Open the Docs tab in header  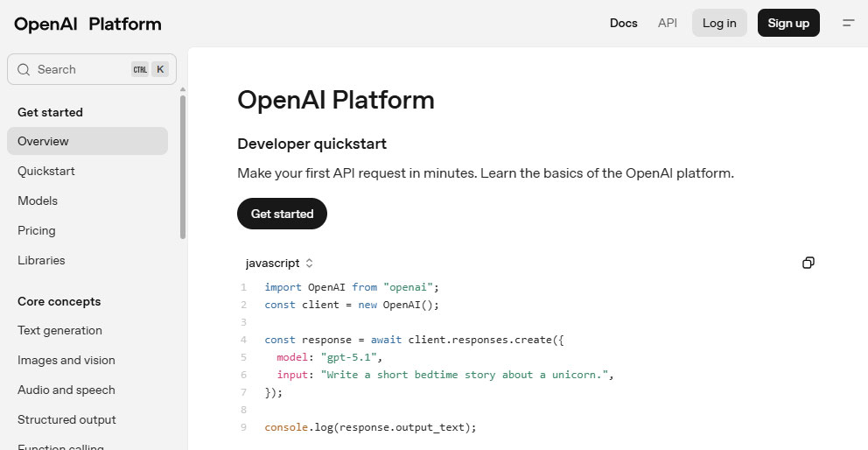pyautogui.click(x=623, y=24)
